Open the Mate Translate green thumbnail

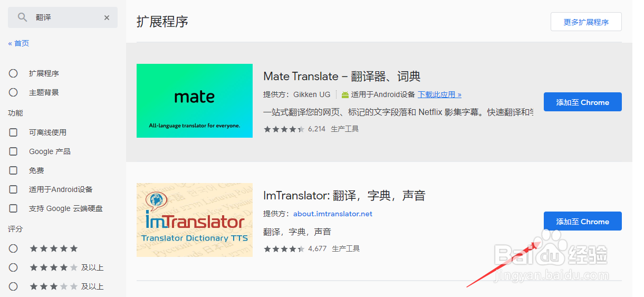195,101
